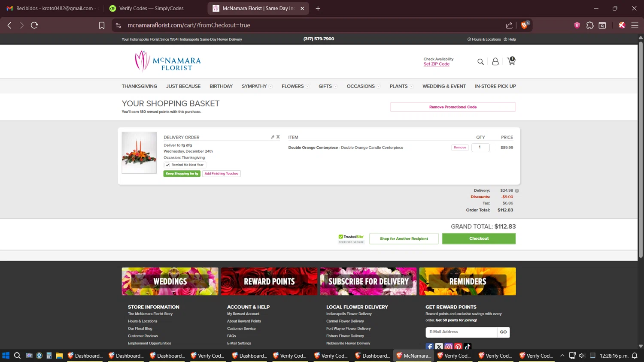Open the account profile icon

coord(495,62)
